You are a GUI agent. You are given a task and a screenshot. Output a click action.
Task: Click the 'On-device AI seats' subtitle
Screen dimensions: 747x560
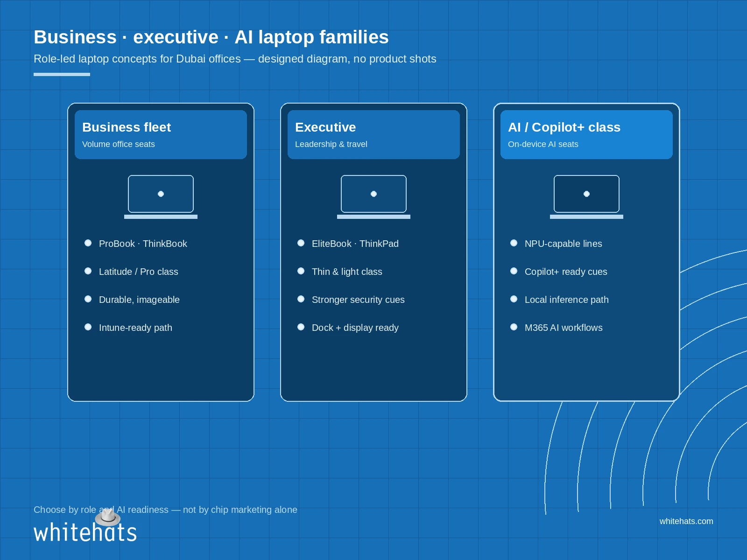pos(543,144)
